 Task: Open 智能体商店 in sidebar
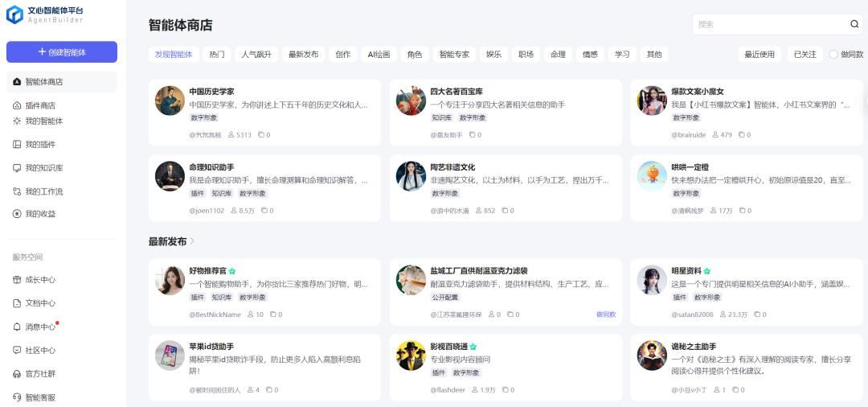click(x=61, y=82)
